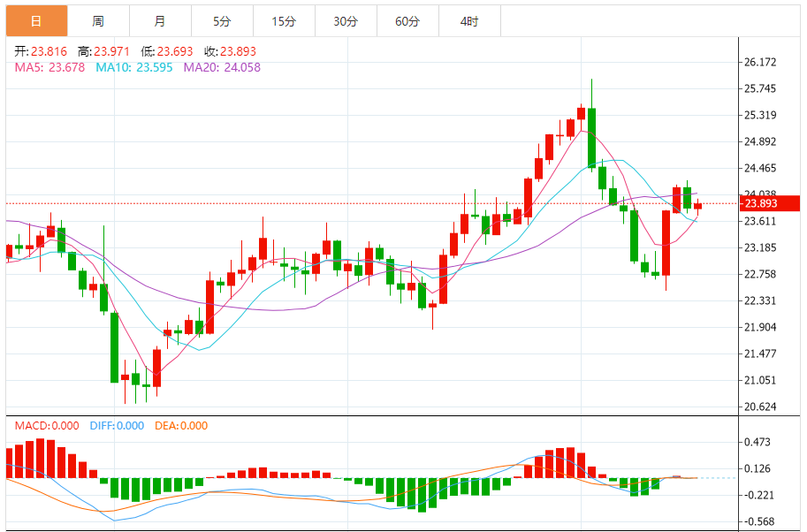The height and width of the screenshot is (532, 807).
Task: Select the daily (日) timeframe tab
Action: coord(36,21)
